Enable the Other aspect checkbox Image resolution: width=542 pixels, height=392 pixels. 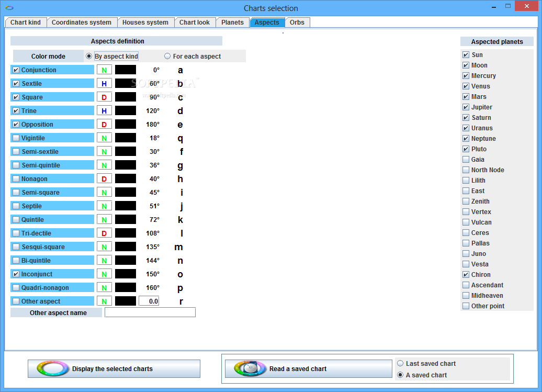point(16,301)
